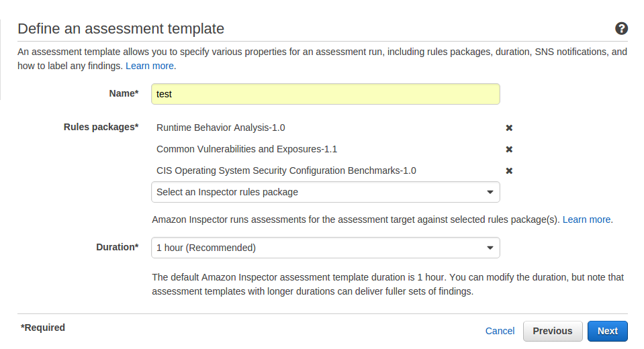This screenshot has height=349, width=644.
Task: Select the Runtime Behavior Analysis-1.0 entry text
Action: [220, 128]
